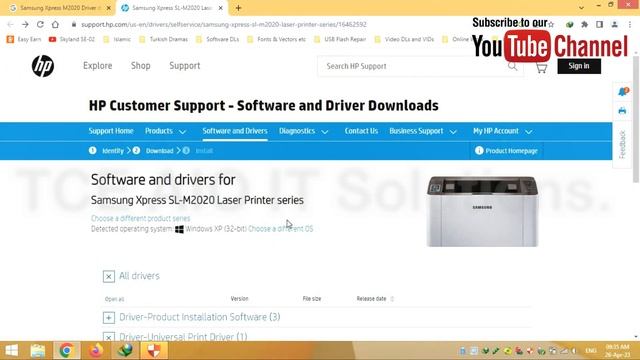Open File Explorer from the taskbar

click(x=38, y=350)
